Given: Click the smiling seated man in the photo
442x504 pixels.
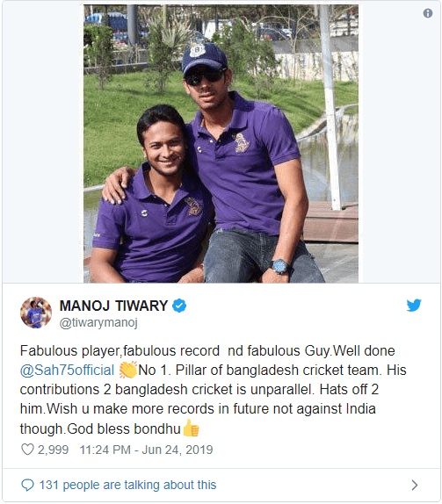Looking at the screenshot, I should [x=151, y=196].
